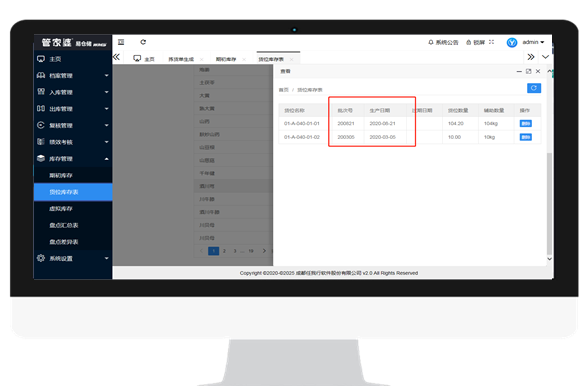Click the 复核管理 circular icon
Image resolution: width=588 pixels, height=386 pixels.
41,125
